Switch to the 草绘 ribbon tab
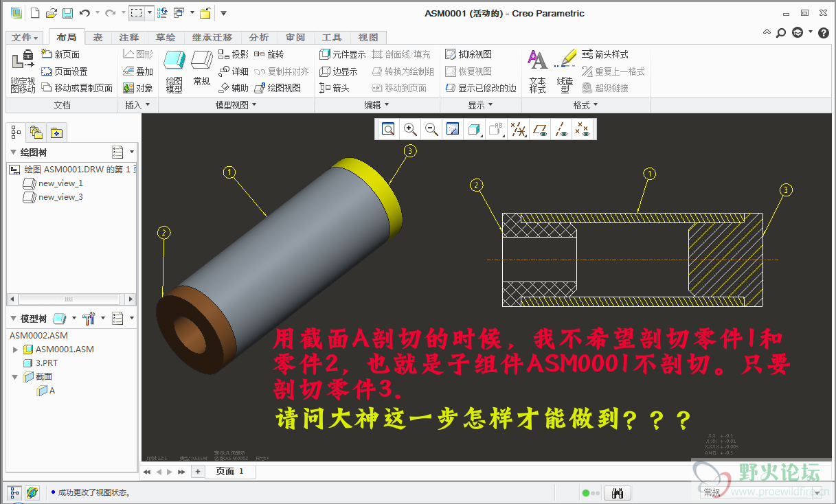The width and height of the screenshot is (836, 504). (x=165, y=37)
